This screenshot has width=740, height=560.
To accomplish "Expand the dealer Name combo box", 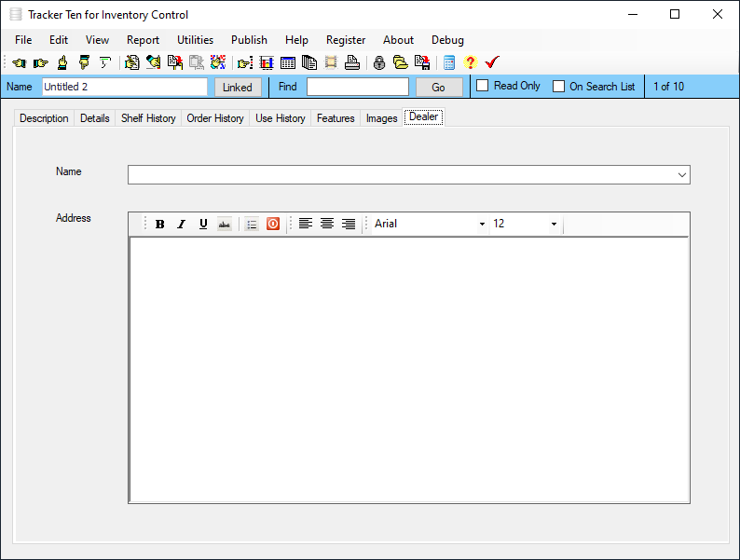I will pyautogui.click(x=681, y=175).
